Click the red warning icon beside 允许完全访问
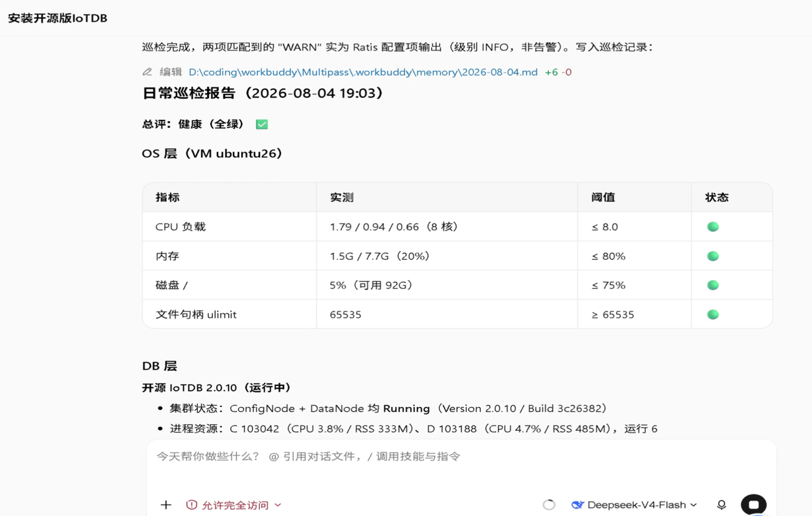 192,505
